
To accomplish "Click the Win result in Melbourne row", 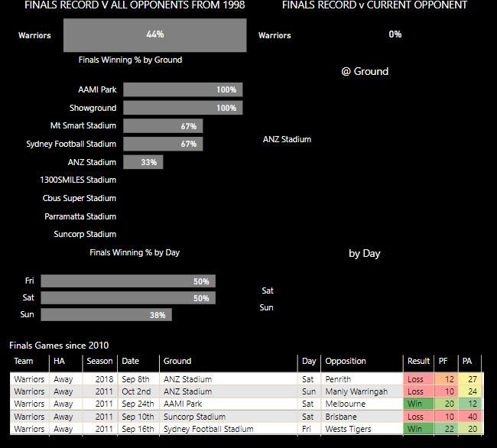I will (418, 404).
